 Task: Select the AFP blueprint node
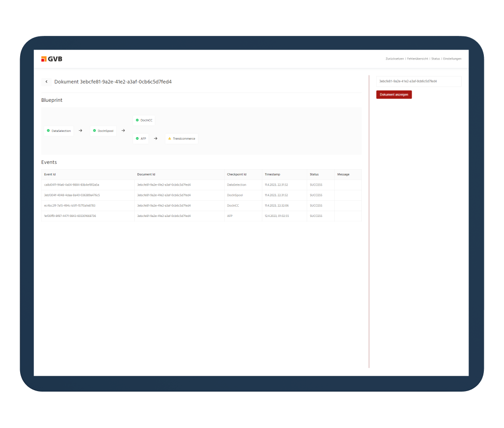point(141,139)
